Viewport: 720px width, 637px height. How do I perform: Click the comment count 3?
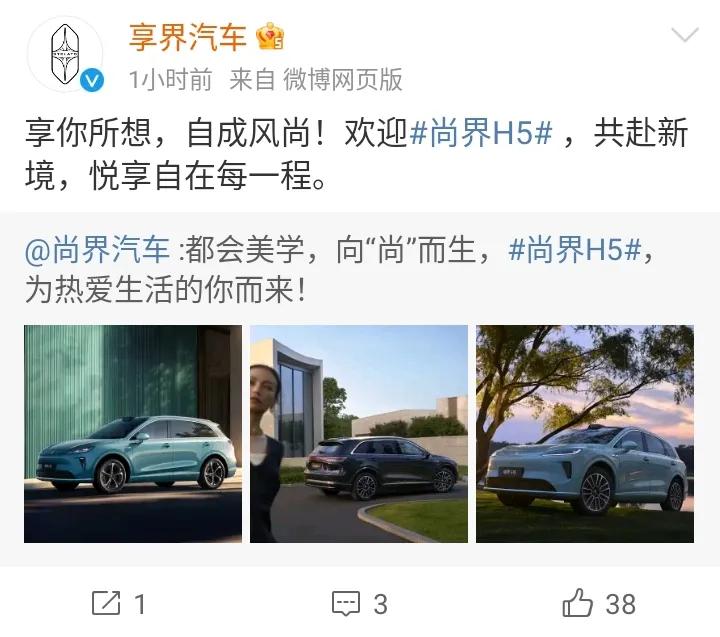380,604
